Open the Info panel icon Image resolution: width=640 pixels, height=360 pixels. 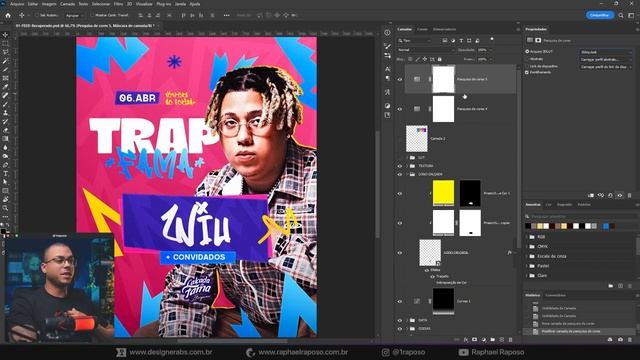click(x=387, y=33)
